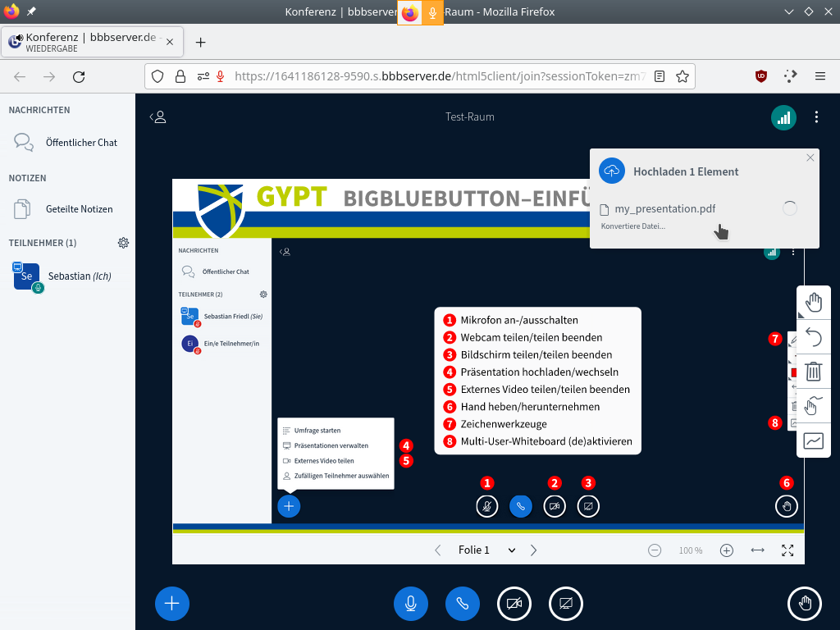
Task: Enable multi-user whiteboard mode
Action: (814, 441)
